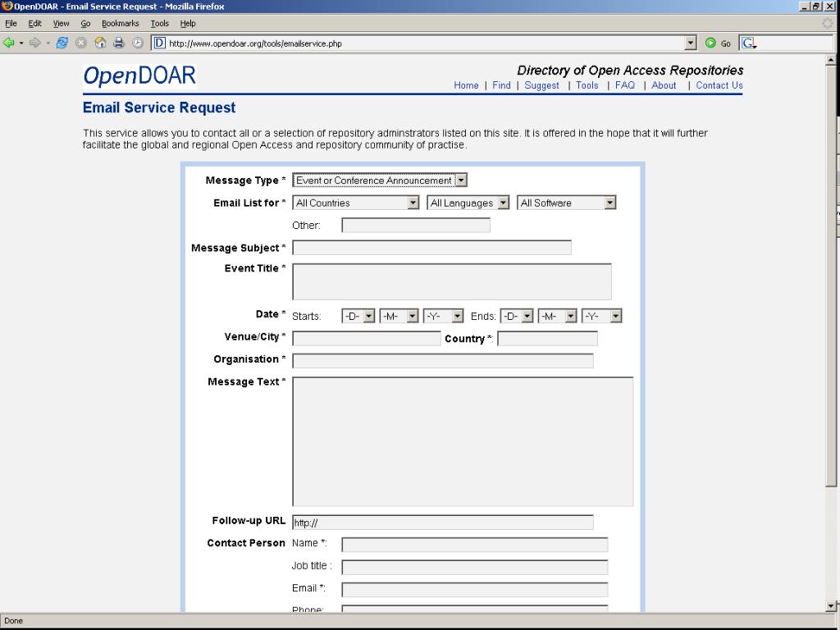This screenshot has height=630, width=840.
Task: Follow the Tools link in site navigation
Action: tap(587, 85)
